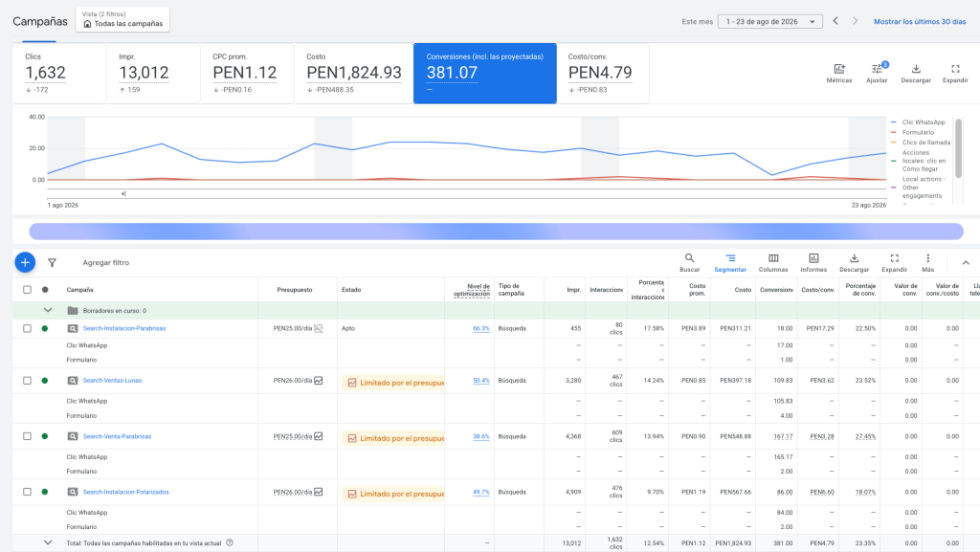Toggle status dot of Search-Ventas-Lunas
The width and height of the screenshot is (980, 552).
click(45, 381)
